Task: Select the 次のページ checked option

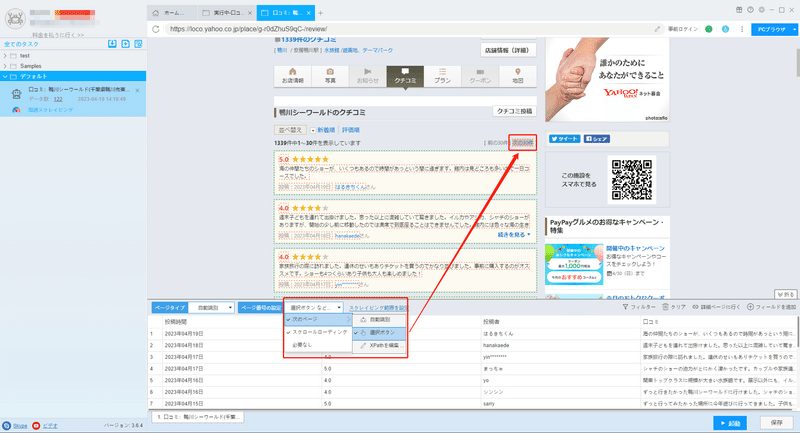Action: click(x=318, y=319)
